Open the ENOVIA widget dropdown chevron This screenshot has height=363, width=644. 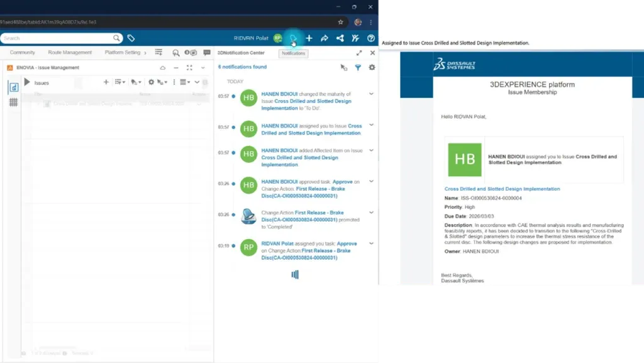coord(203,68)
